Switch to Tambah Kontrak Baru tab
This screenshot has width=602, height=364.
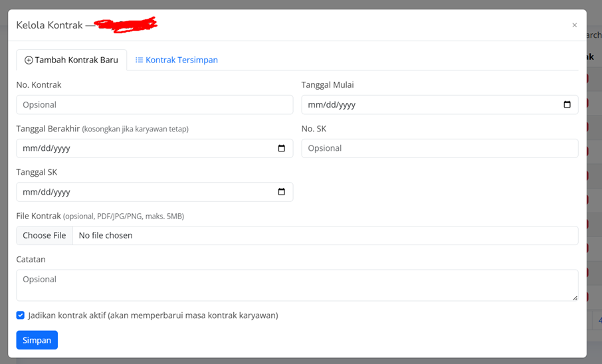(71, 60)
